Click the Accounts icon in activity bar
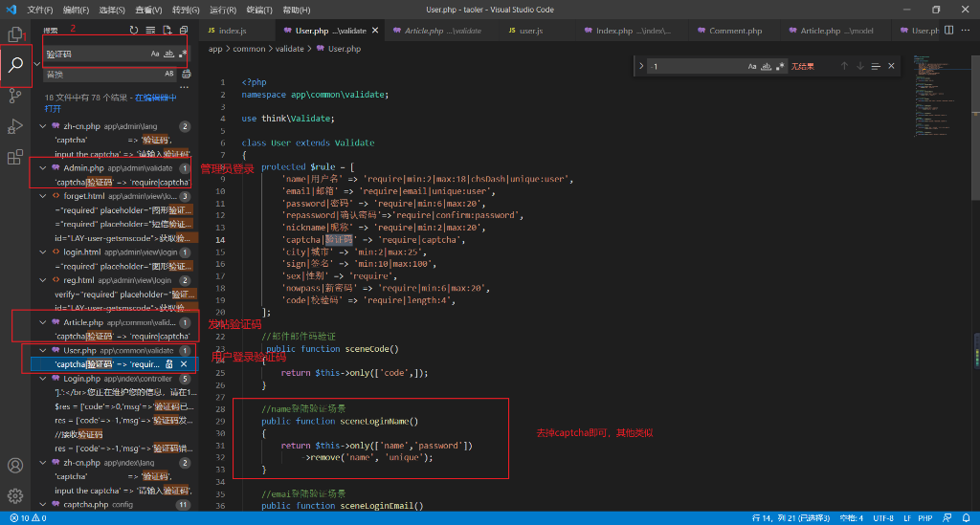 click(15, 466)
